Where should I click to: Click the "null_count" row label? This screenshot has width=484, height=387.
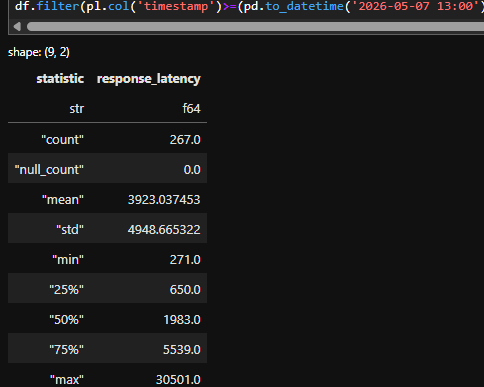(x=49, y=170)
